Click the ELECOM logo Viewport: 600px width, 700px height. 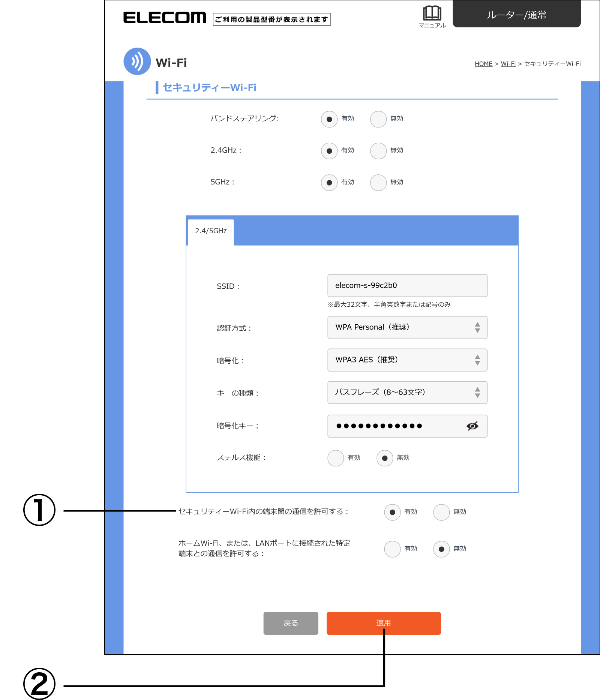pos(165,18)
